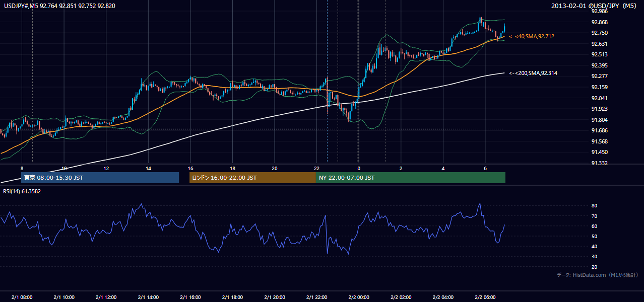Click price axis value 92.159
Viewport: 644px width, 302px height.
(x=599, y=87)
